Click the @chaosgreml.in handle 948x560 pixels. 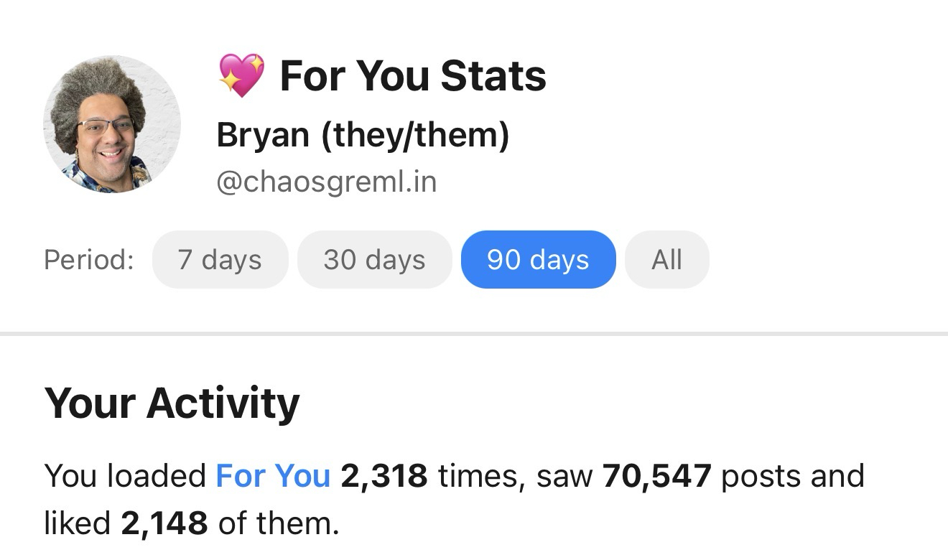click(326, 182)
